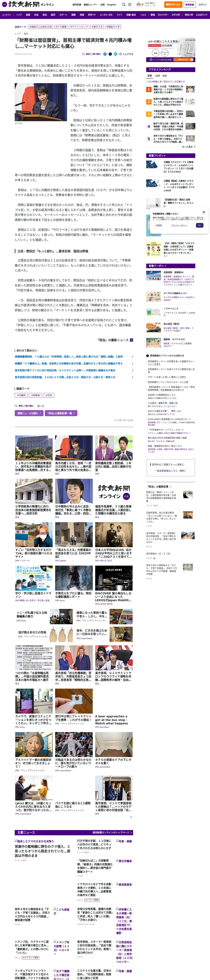The height and width of the screenshot is (980, 210).
Task: Click the 政治 breadcrumb link
Action: [26, 33]
